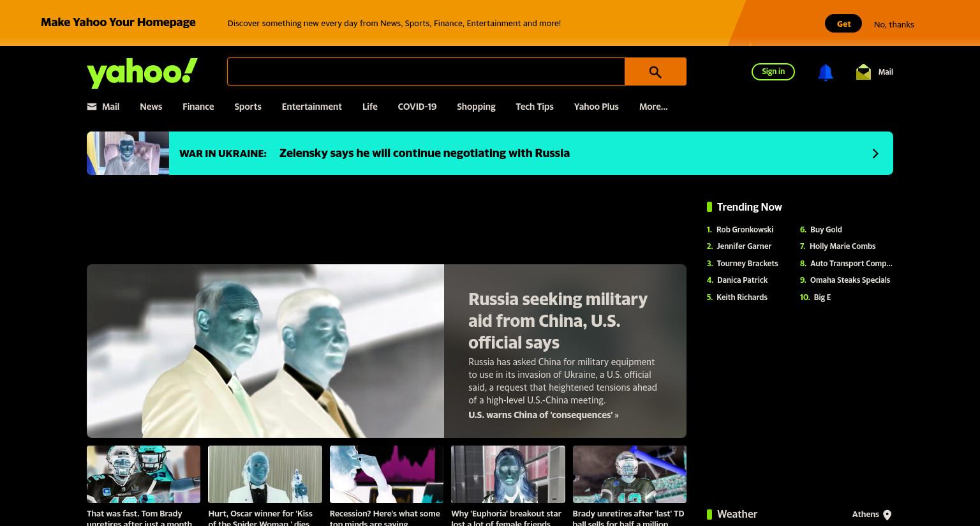The width and height of the screenshot is (980, 526).
Task: Open the Tom Brady unretires story thumbnail
Action: coord(144,474)
